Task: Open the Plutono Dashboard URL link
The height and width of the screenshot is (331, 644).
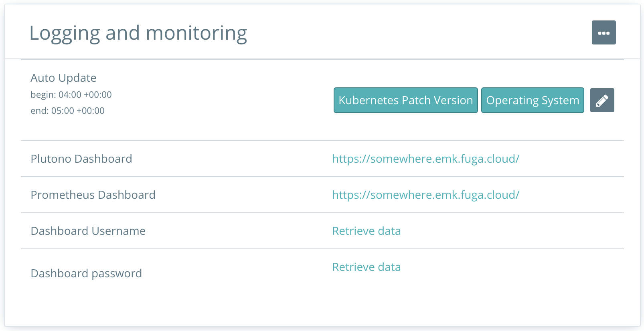Action: 426,159
